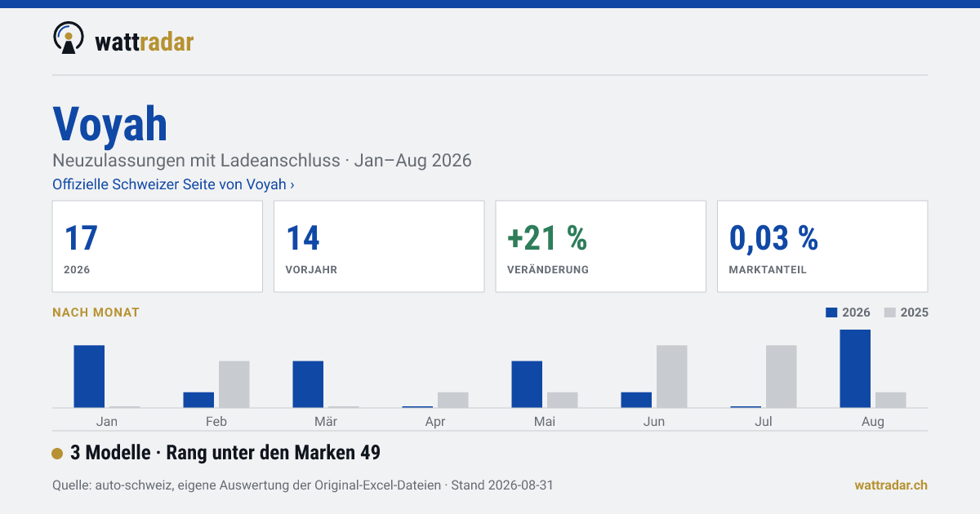Click the grey 2025 bar for Feb
The image size is (980, 514).
234,384
